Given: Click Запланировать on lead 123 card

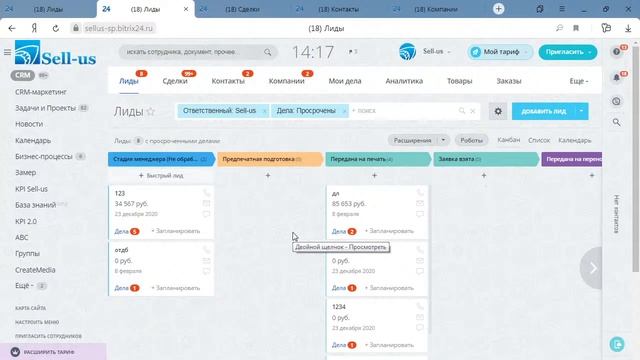Looking at the screenshot, I should pyautogui.click(x=176, y=231).
